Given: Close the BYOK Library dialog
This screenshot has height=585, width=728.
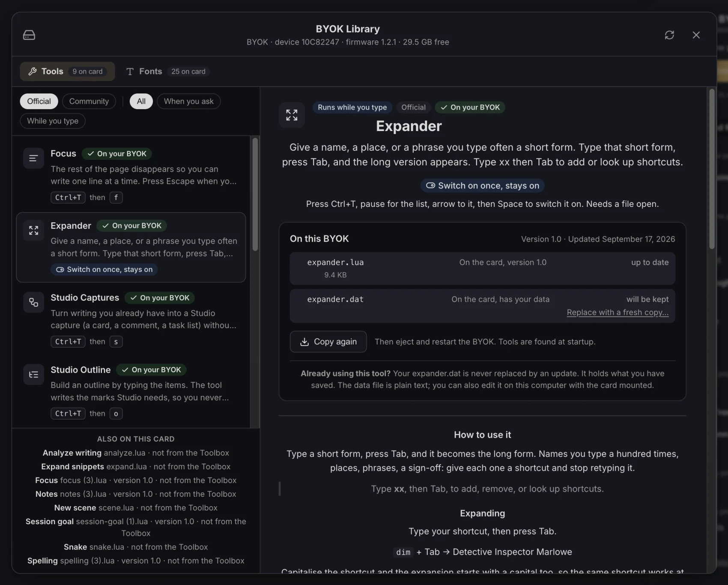Looking at the screenshot, I should pos(696,35).
